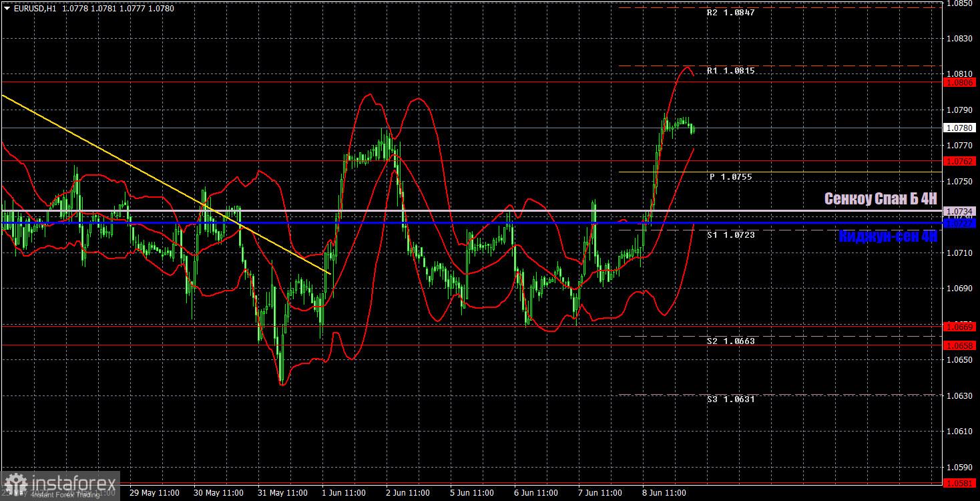Click the 1.0610 value on the price axis
980x501 pixels.
click(x=961, y=432)
